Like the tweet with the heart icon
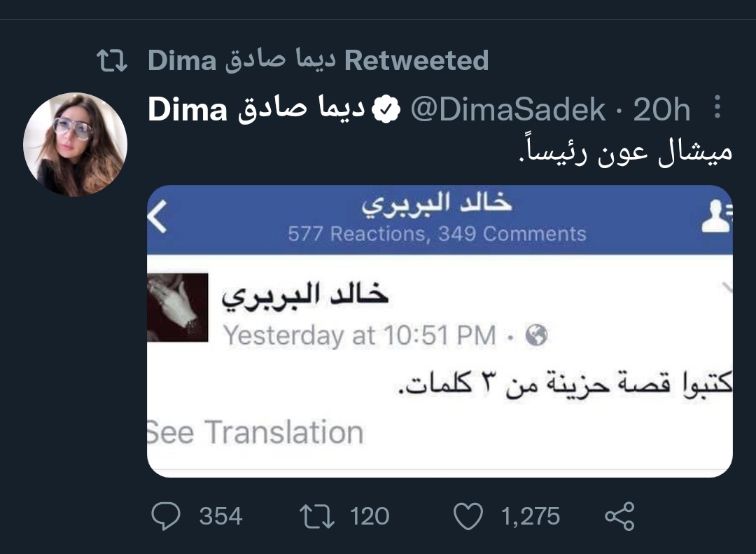The image size is (756, 554). tap(468, 516)
